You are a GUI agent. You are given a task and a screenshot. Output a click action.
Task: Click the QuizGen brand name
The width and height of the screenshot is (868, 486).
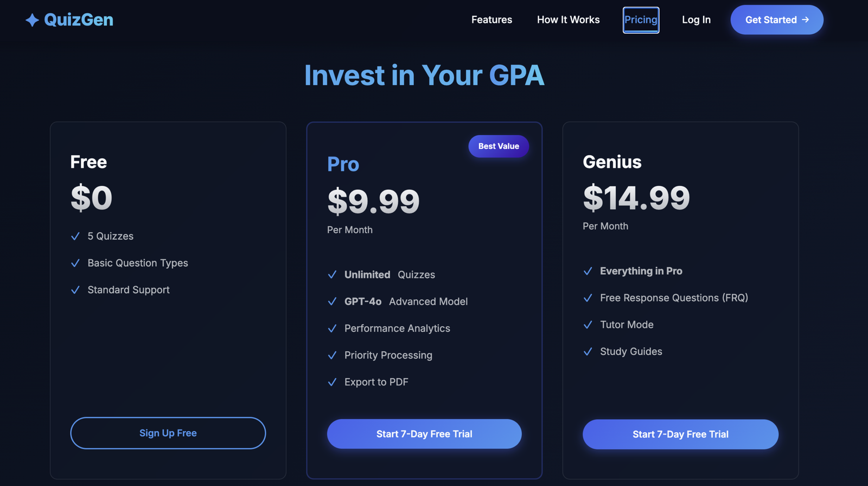coord(79,20)
